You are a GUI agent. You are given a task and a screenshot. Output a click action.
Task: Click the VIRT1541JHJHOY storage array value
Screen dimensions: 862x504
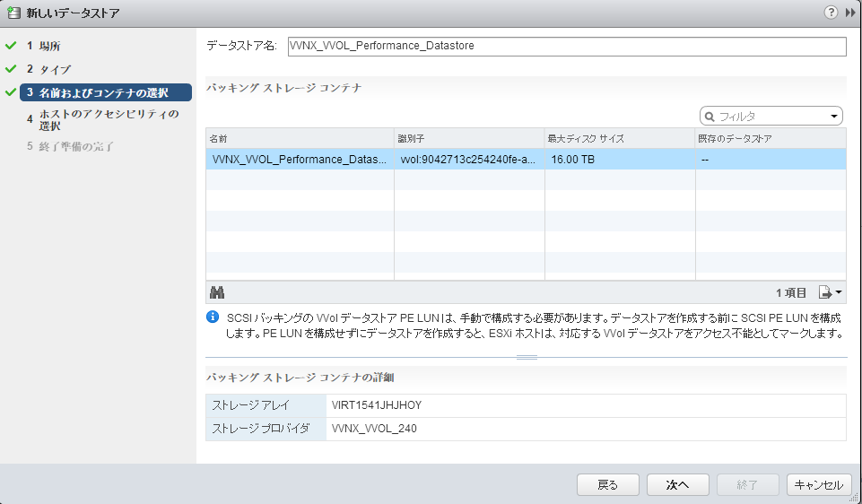point(377,405)
